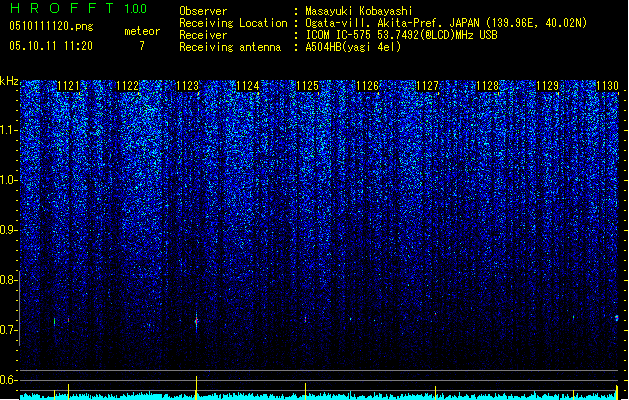Click the 0.7 kHz axis label
Screen dimensions: 629x400
click(8, 330)
